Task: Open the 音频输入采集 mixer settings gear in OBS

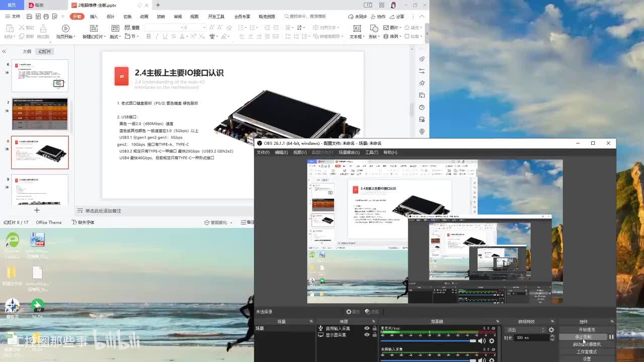Action: coord(492,360)
